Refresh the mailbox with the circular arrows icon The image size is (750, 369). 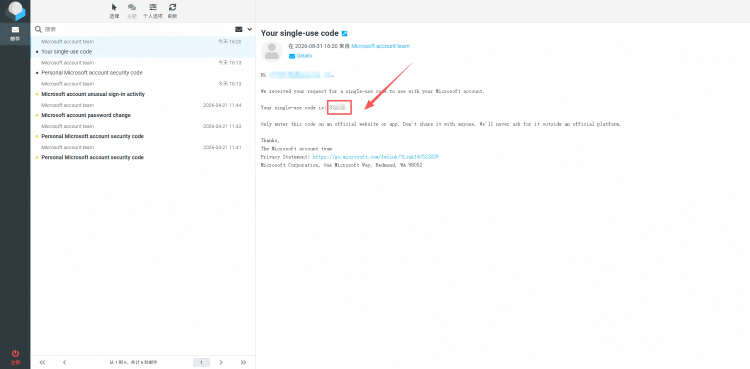pos(173,7)
